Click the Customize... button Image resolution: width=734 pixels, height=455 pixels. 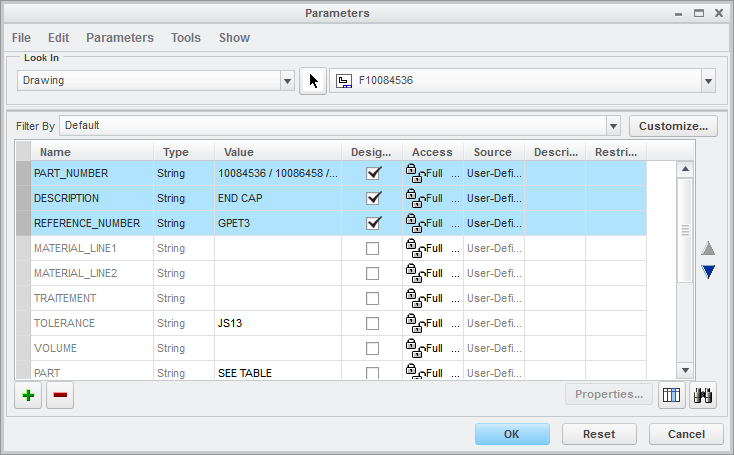click(673, 126)
